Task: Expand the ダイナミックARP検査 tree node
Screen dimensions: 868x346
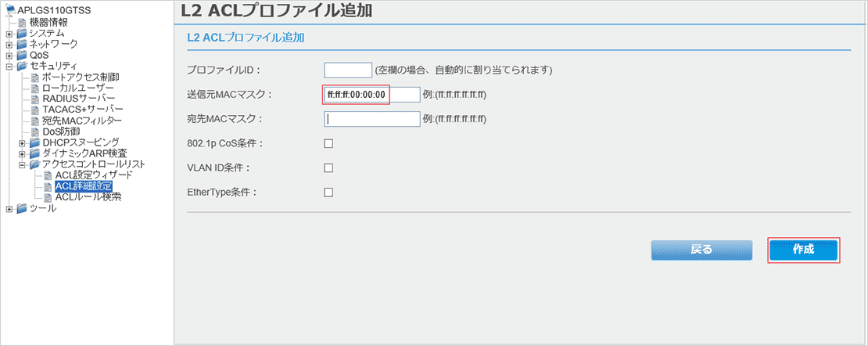Action: 22,153
